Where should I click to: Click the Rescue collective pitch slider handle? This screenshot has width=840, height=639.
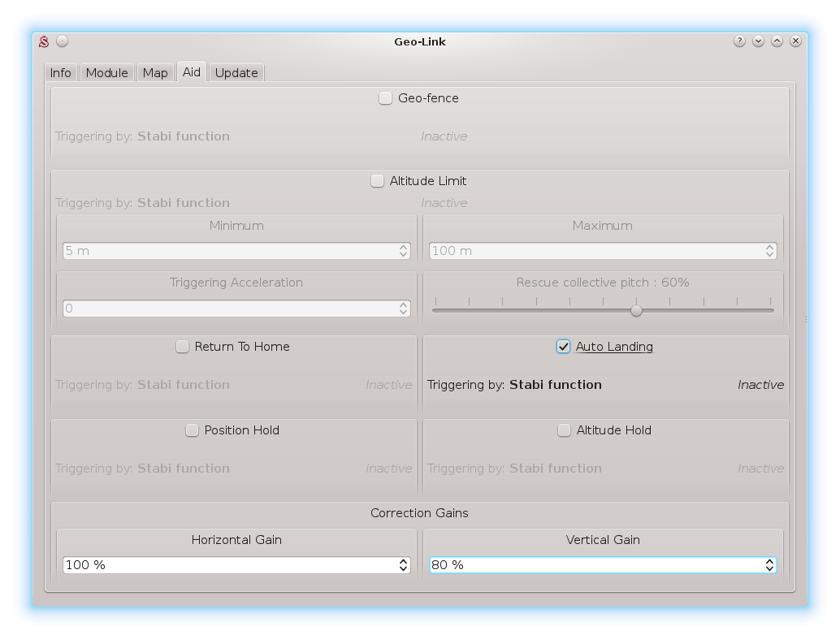pos(637,310)
